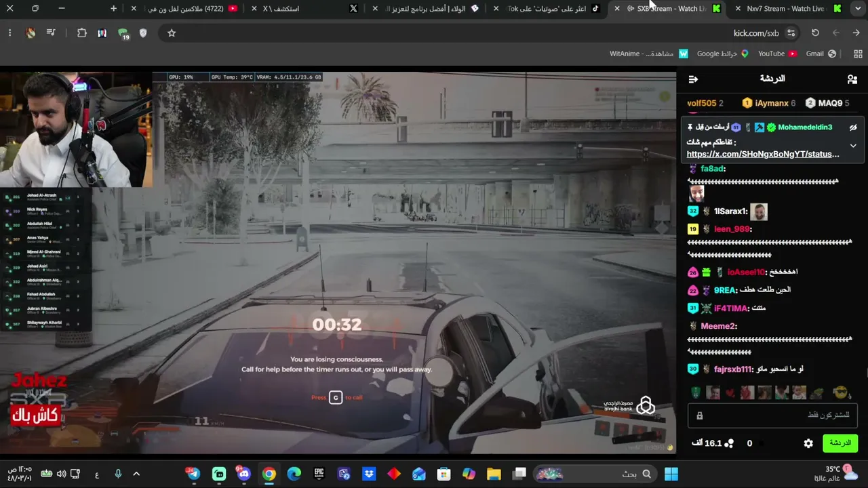Close the SXB Stream tab
868x488 pixels.
pos(617,9)
